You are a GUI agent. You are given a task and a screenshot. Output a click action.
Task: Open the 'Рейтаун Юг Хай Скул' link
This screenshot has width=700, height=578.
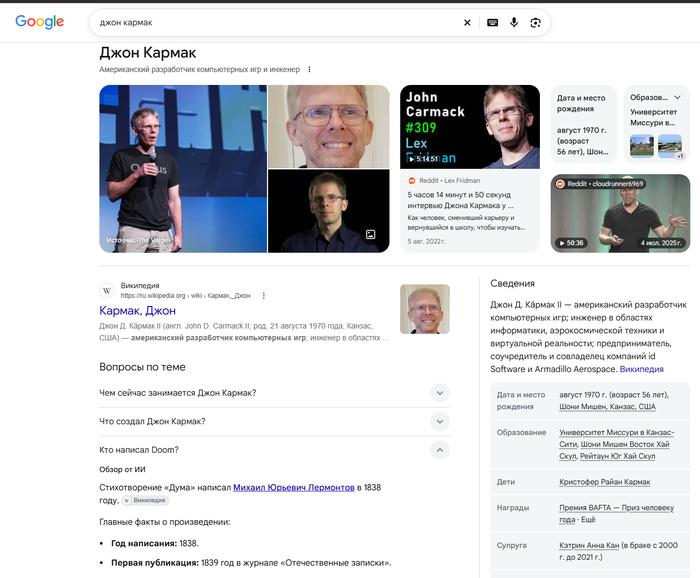point(617,456)
